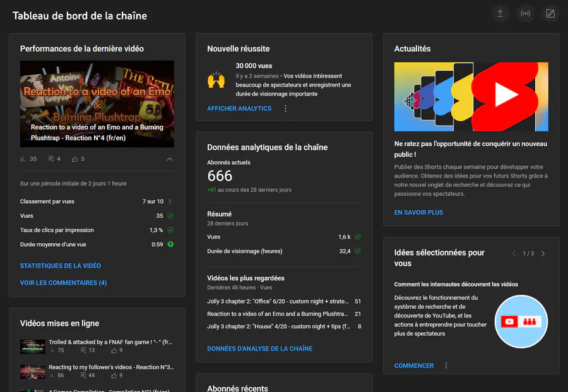Open Données d'analyse de la chaîne link
The height and width of the screenshot is (392, 568).
coord(260,348)
